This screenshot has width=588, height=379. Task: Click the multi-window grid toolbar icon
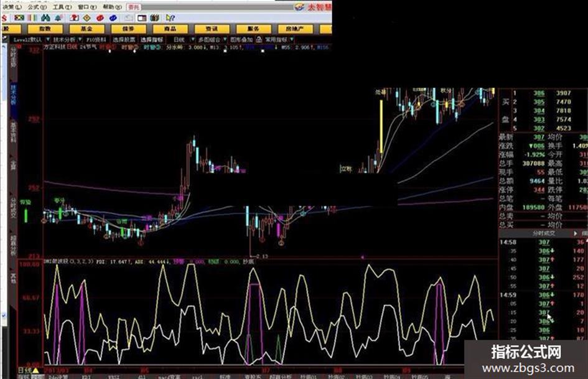click(154, 17)
